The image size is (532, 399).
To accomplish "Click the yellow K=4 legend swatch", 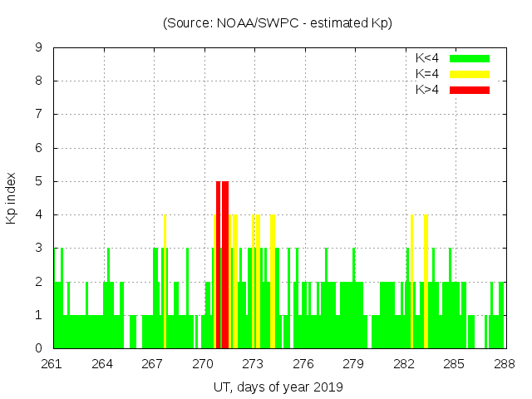I will 470,74.
